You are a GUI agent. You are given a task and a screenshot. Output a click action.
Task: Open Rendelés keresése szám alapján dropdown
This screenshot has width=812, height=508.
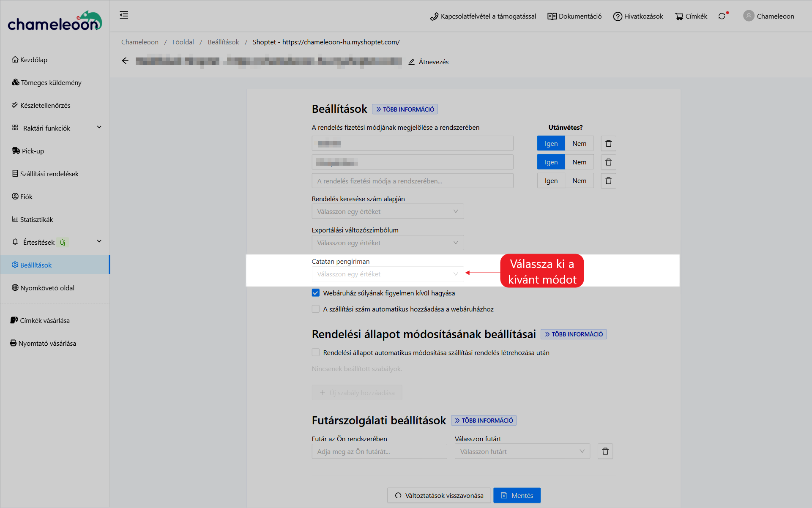tap(388, 211)
